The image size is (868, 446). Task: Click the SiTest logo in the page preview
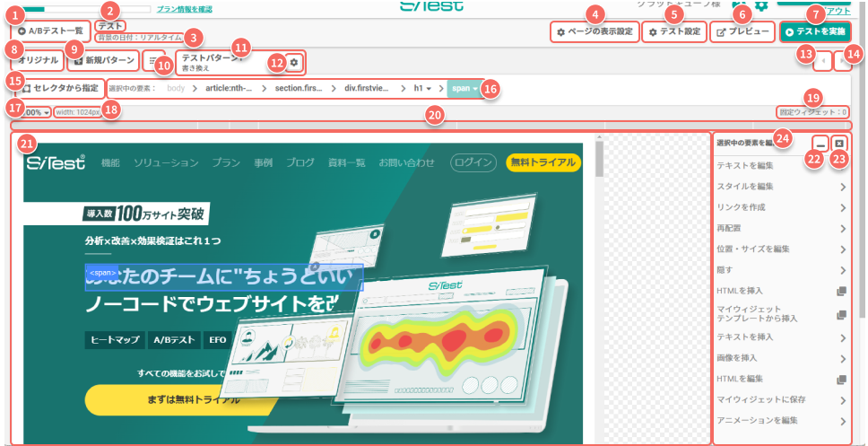click(56, 162)
